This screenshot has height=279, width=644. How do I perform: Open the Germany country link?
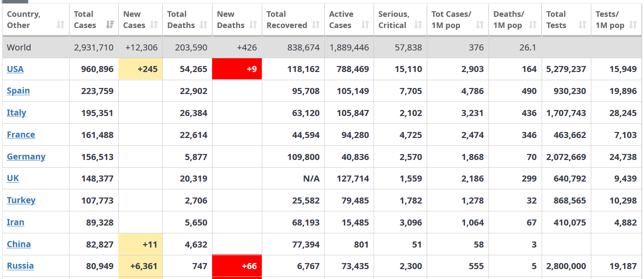point(26,157)
